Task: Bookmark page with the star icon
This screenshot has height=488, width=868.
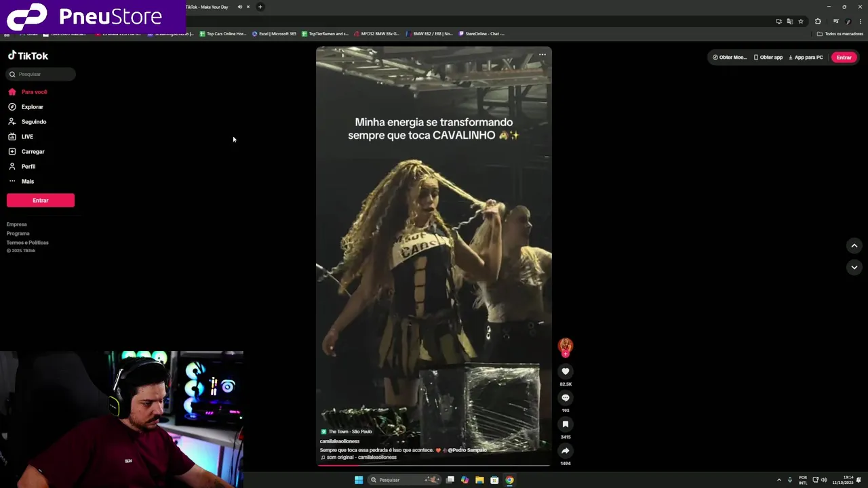Action: (x=801, y=21)
